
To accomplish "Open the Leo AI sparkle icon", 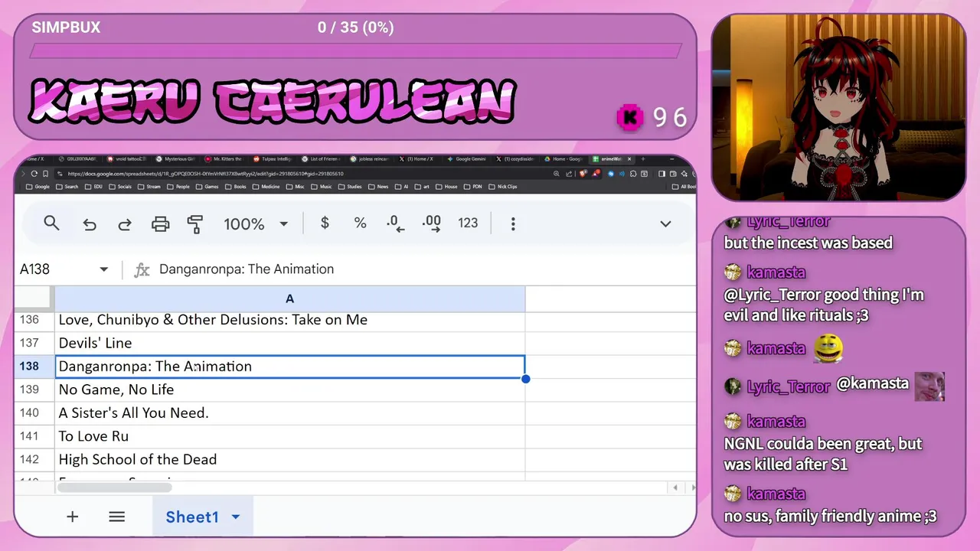I will coord(684,174).
